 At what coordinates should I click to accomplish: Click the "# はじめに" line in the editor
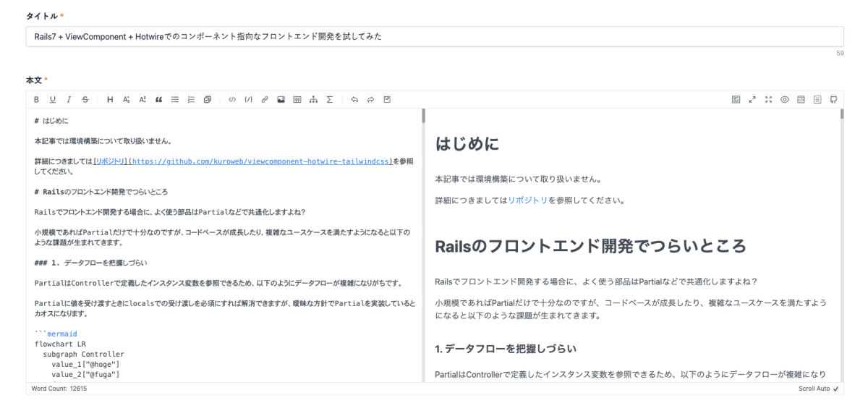[51, 121]
